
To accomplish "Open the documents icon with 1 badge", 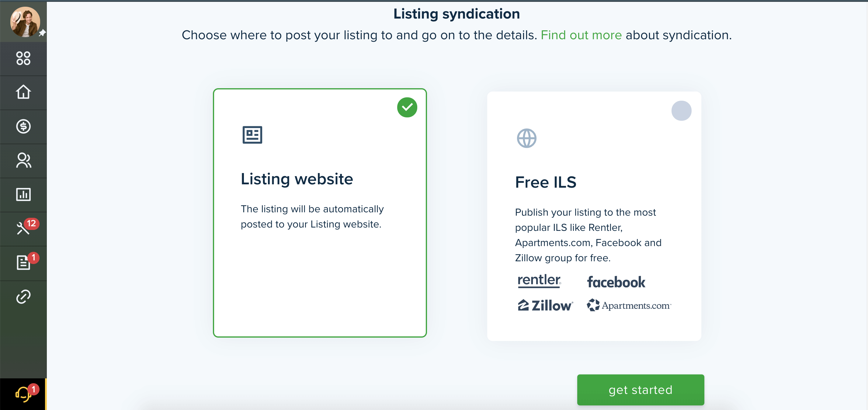I will [23, 262].
